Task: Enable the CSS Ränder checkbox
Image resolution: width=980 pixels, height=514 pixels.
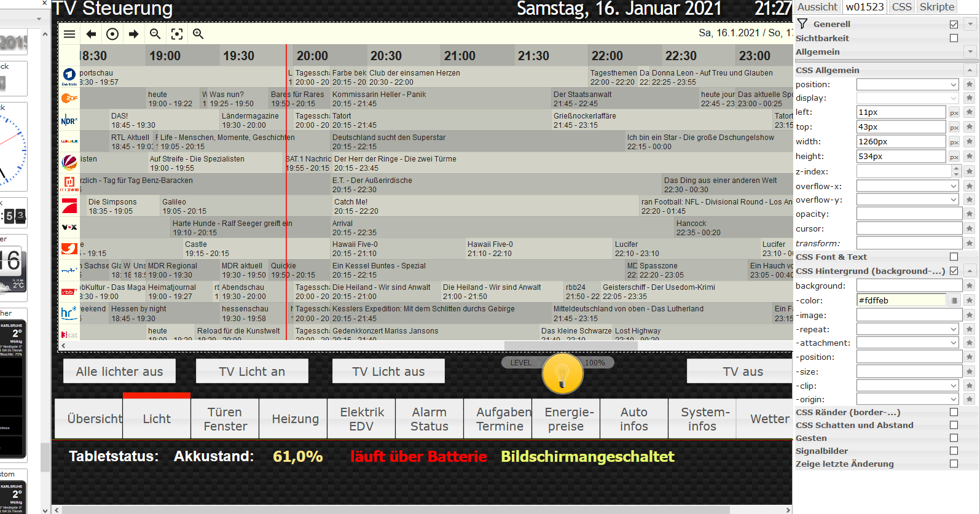Action: click(x=954, y=412)
